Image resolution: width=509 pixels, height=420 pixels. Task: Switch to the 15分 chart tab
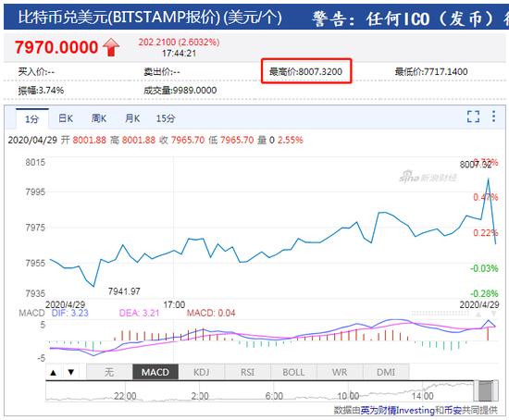tap(166, 118)
